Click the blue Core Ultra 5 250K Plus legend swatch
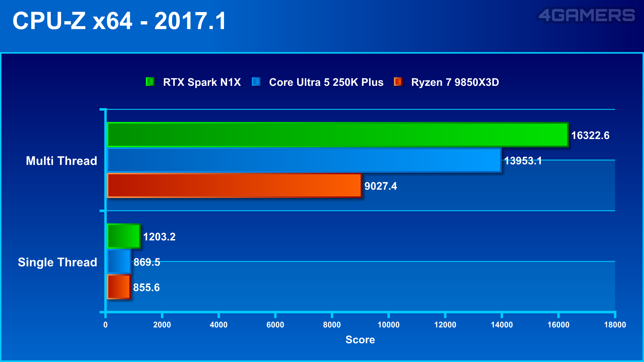This screenshot has width=644, height=362. [256, 82]
